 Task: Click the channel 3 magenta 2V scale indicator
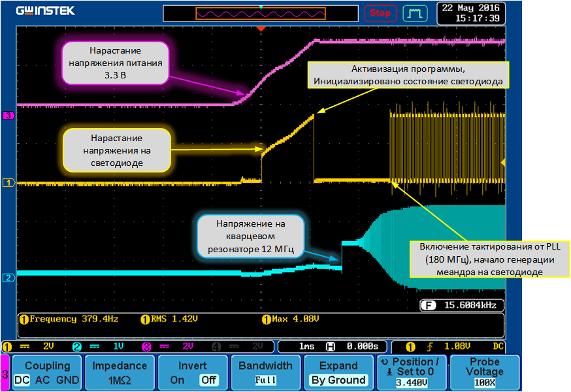point(169,346)
